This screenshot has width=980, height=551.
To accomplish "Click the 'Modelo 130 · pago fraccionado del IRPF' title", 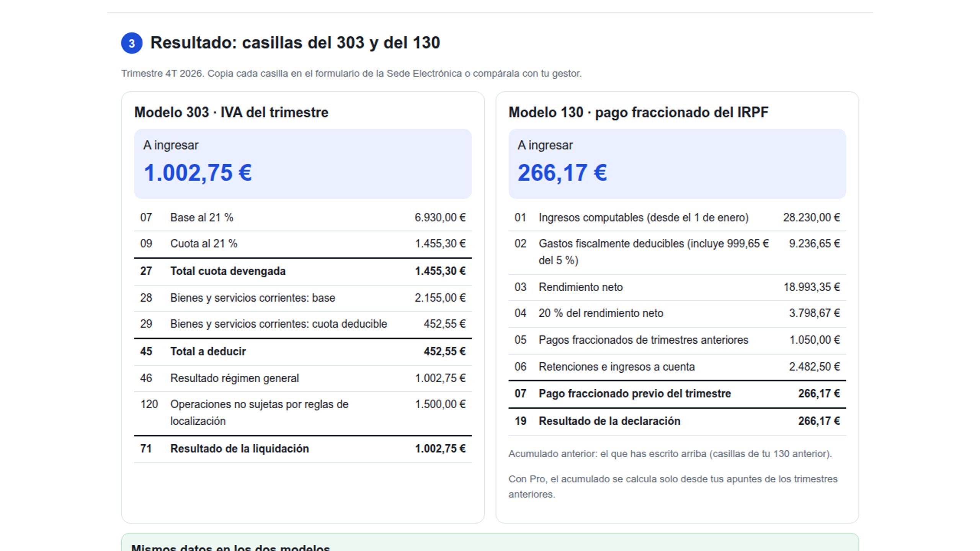I will [638, 112].
